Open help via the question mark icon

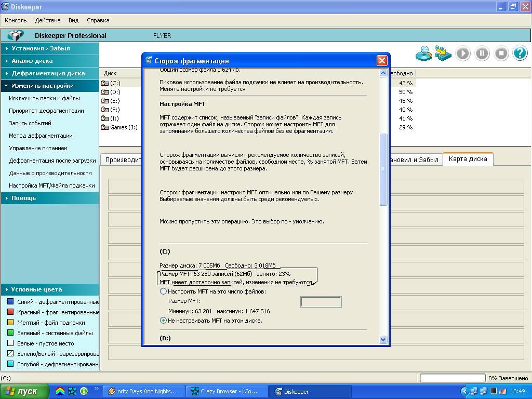click(520, 54)
